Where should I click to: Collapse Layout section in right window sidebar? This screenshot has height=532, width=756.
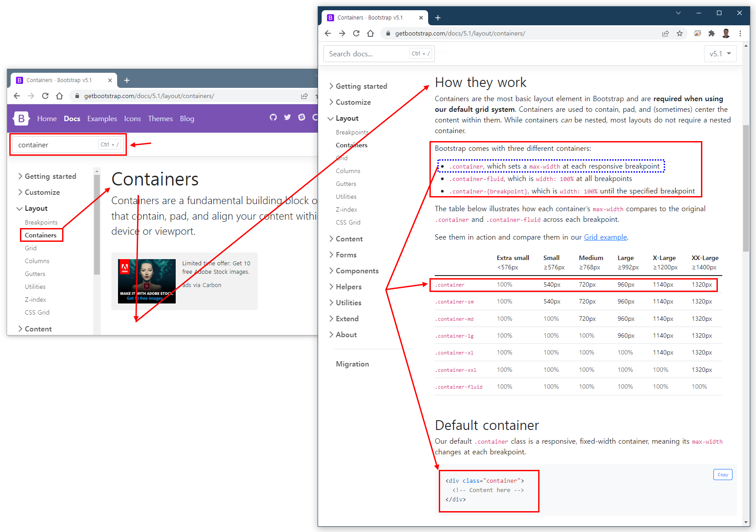click(343, 118)
